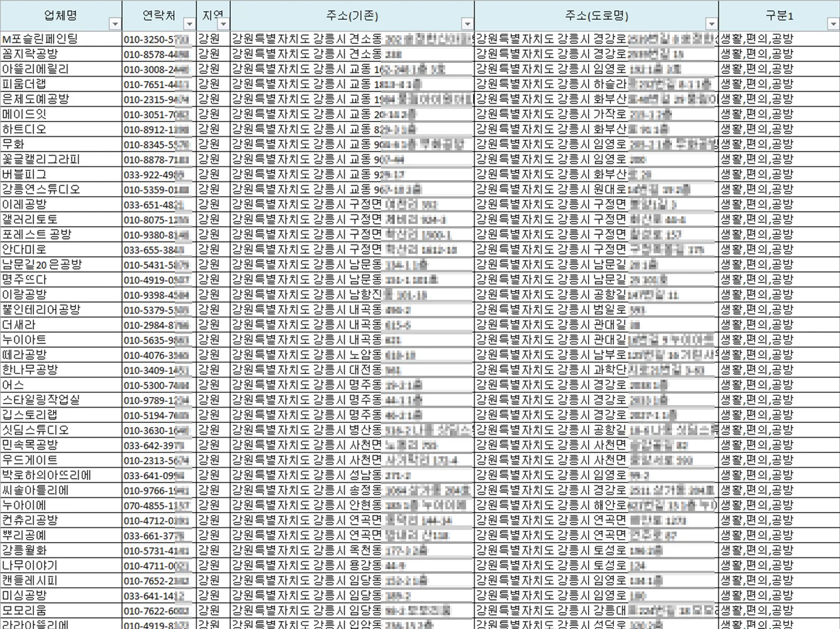The width and height of the screenshot is (840, 629).
Task: Click the cell 뿔인테리어공방
Action: point(61,310)
